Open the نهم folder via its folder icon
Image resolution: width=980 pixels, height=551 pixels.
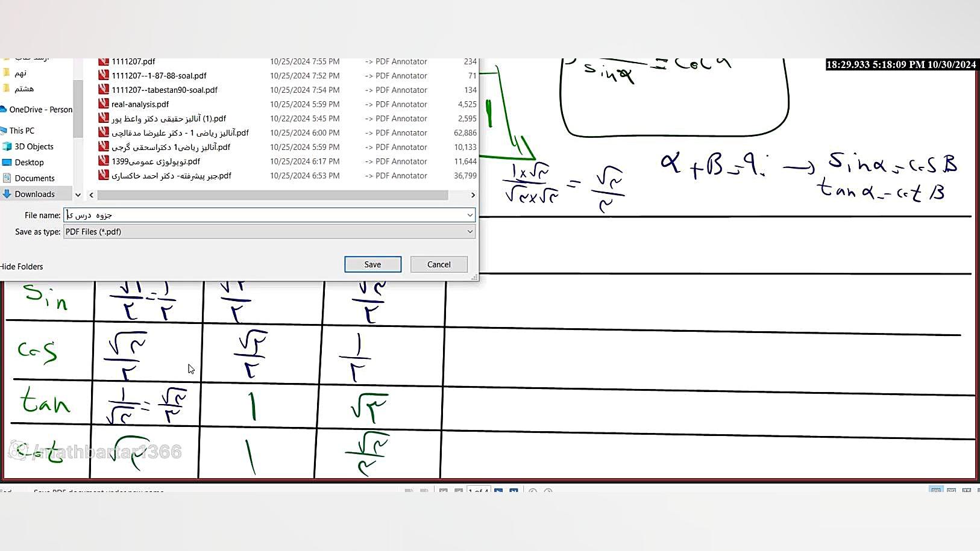click(x=7, y=73)
